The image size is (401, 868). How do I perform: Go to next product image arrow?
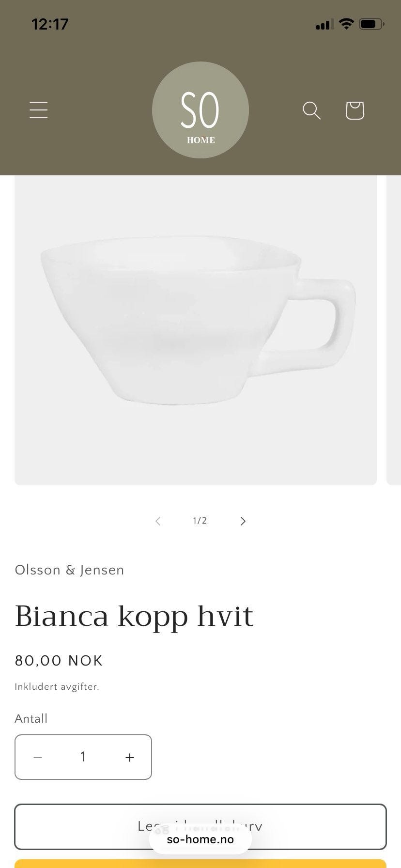click(x=243, y=521)
